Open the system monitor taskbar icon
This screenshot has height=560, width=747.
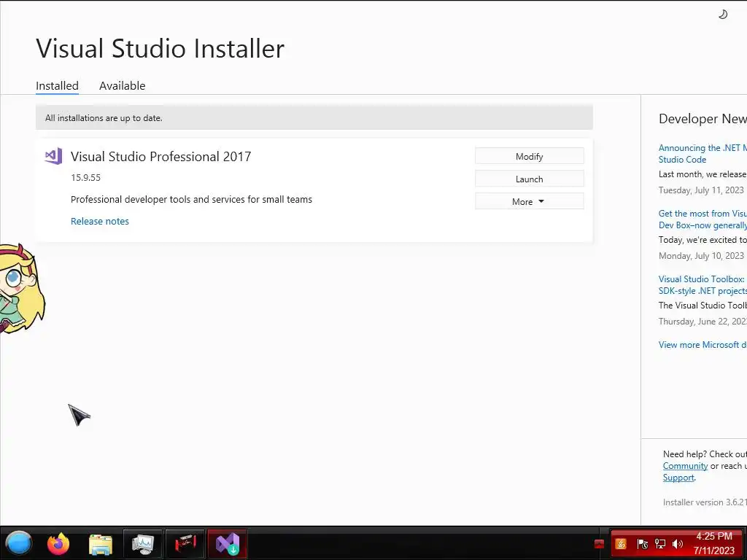pyautogui.click(x=143, y=544)
